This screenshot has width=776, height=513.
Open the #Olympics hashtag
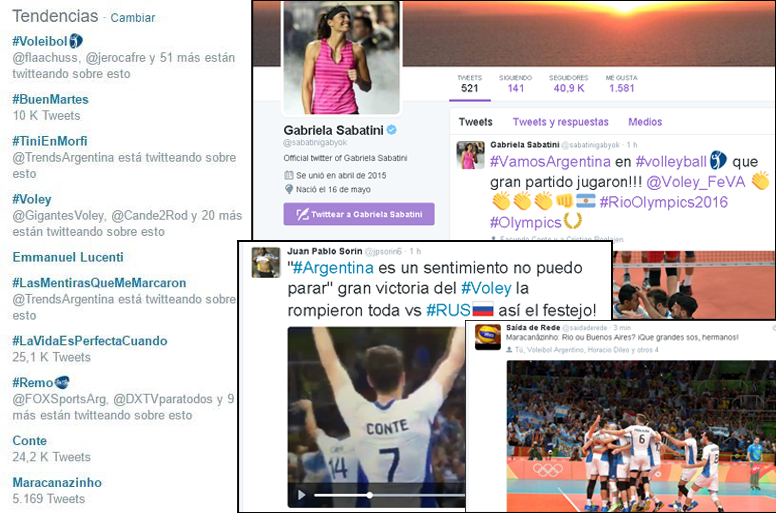pos(526,223)
